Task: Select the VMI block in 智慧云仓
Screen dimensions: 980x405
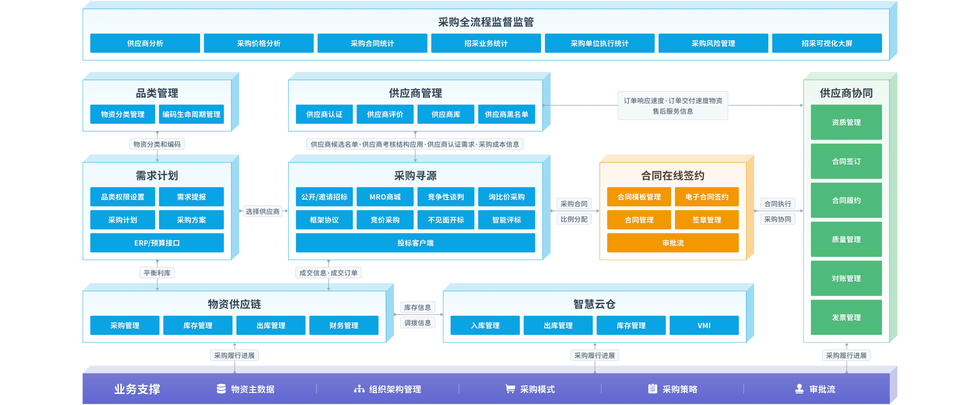Action: point(704,325)
